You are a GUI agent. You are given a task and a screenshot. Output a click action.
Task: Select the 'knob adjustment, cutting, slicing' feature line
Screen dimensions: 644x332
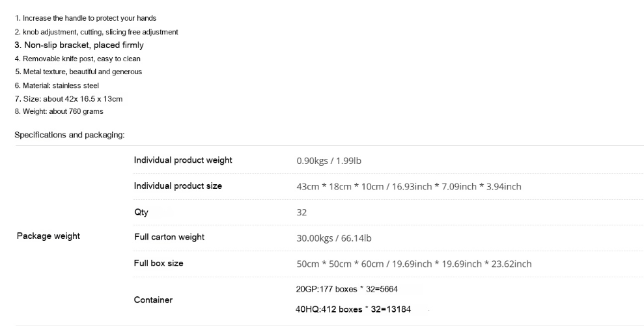96,32
